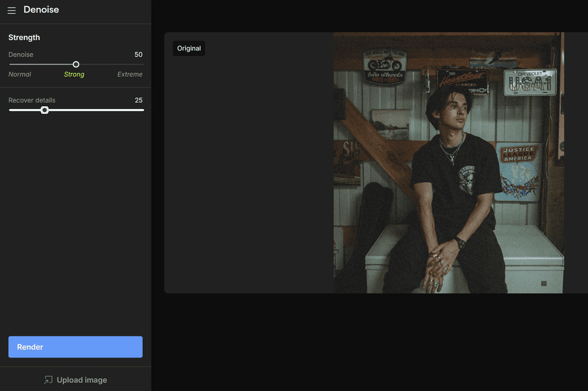Click the Original badge on preview

coord(189,49)
